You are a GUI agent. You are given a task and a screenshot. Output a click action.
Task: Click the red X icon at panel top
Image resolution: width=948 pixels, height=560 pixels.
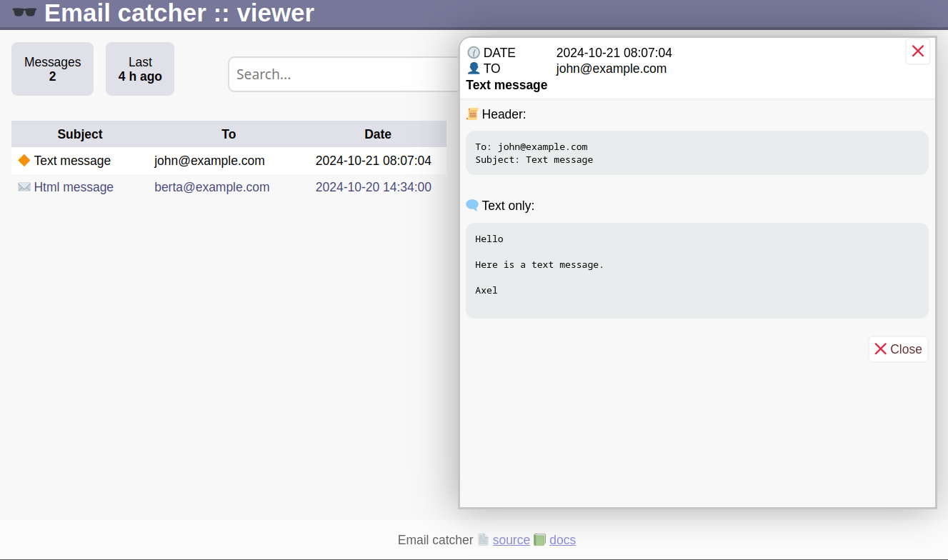[918, 51]
